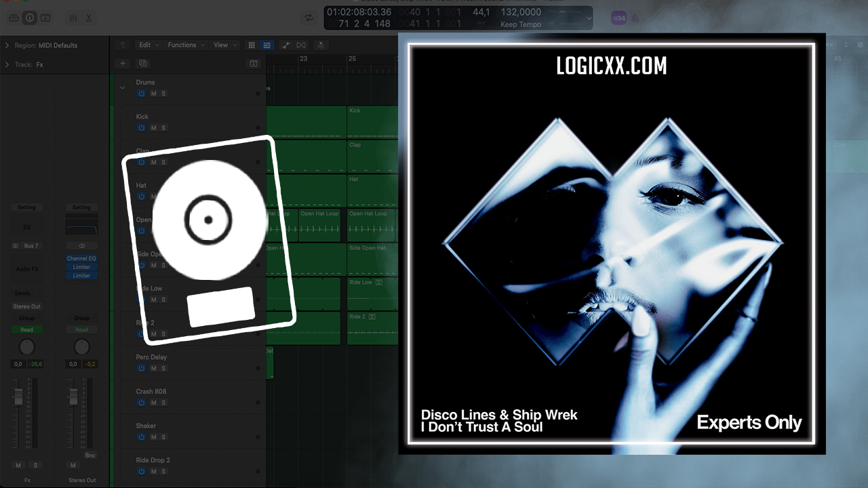Click the Stereo Out pan knob

(x=81, y=347)
